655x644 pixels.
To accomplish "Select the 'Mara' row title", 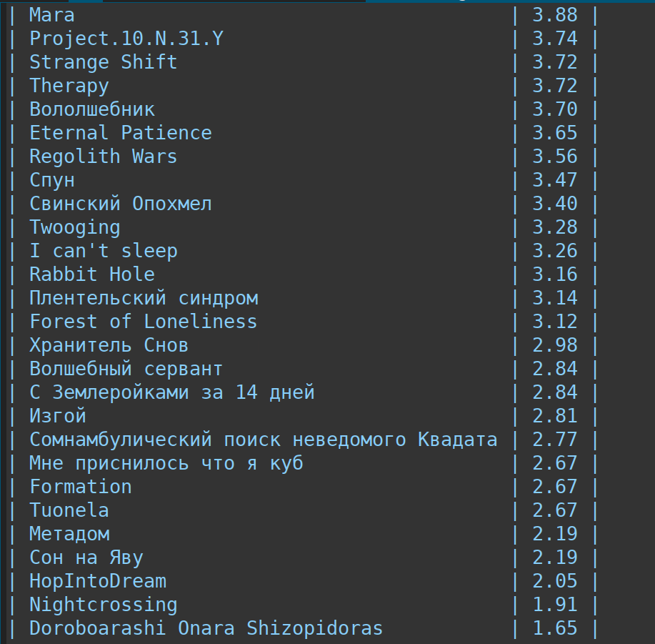I will (52, 15).
